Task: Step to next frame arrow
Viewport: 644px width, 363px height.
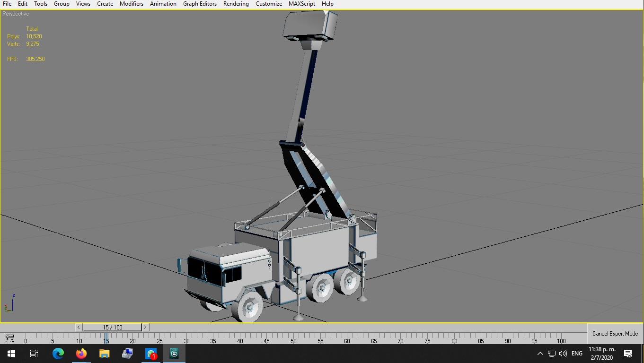Action: [145, 327]
